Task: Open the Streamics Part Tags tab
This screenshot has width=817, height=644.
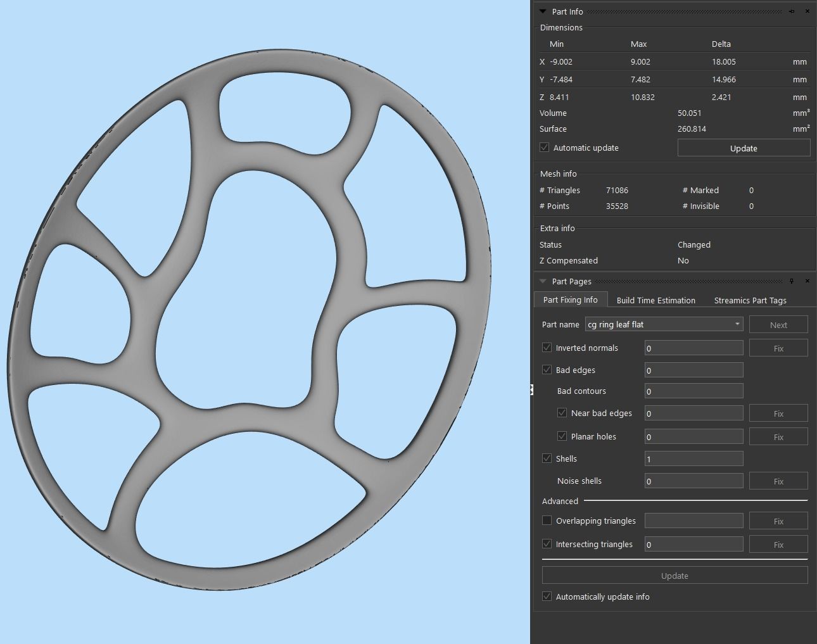Action: [750, 300]
